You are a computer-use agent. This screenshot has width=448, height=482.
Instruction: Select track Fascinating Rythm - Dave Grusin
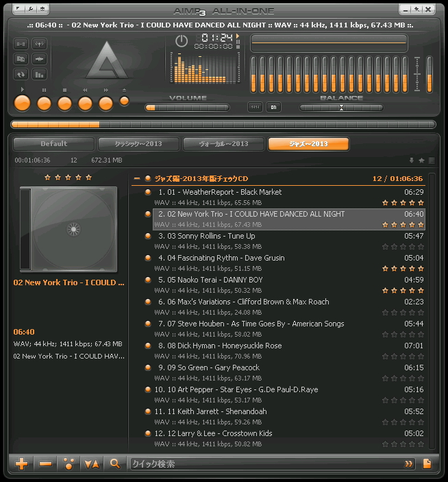[x=288, y=263]
